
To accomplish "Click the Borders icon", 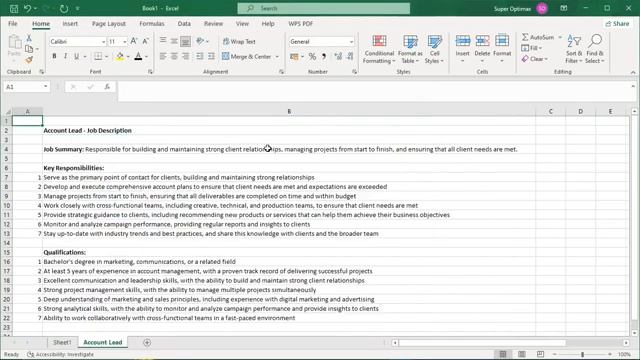I will pos(98,56).
